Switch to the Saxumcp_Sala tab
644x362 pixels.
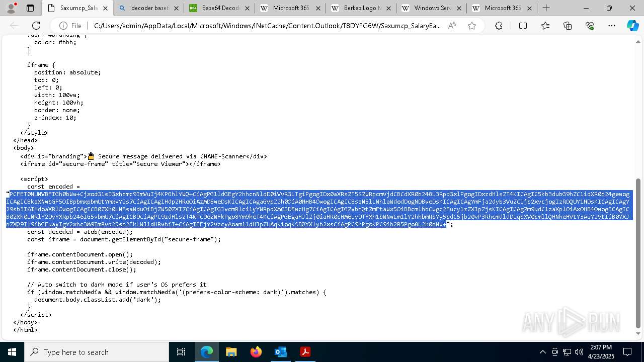tap(76, 8)
